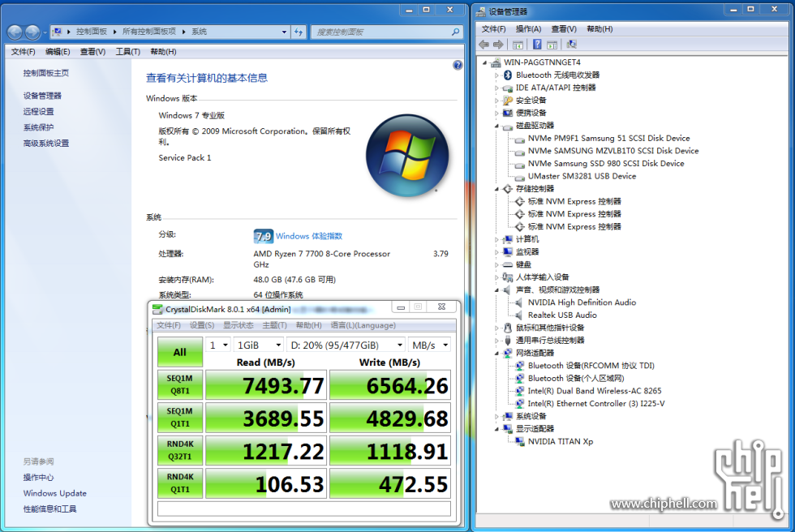Open Advanced system settings link
This screenshot has height=532, width=795.
46,143
